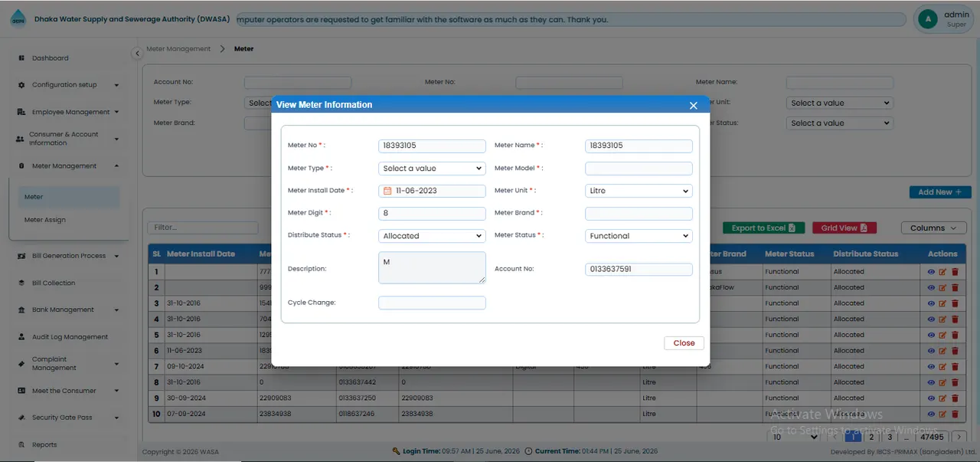This screenshot has width=980, height=462.
Task: Open the calendar icon for Meter Install Date
Action: 387,191
